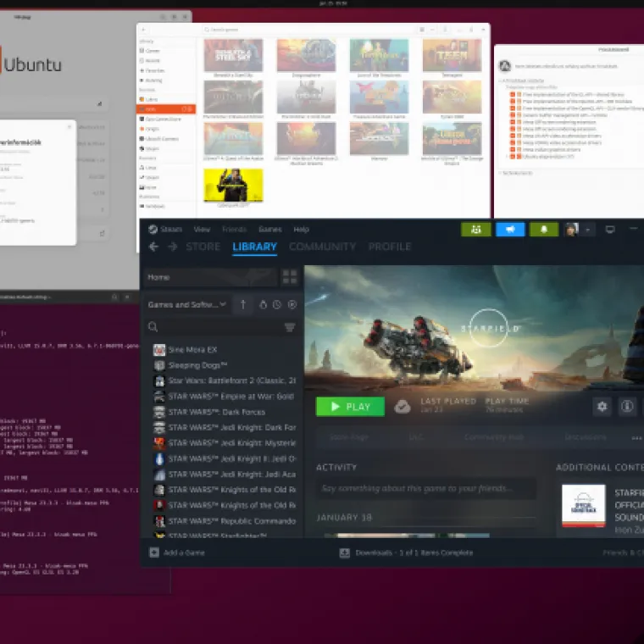Select the Cyberpunk 2077 game thumbnail
The width and height of the screenshot is (644, 644).
coord(233,186)
